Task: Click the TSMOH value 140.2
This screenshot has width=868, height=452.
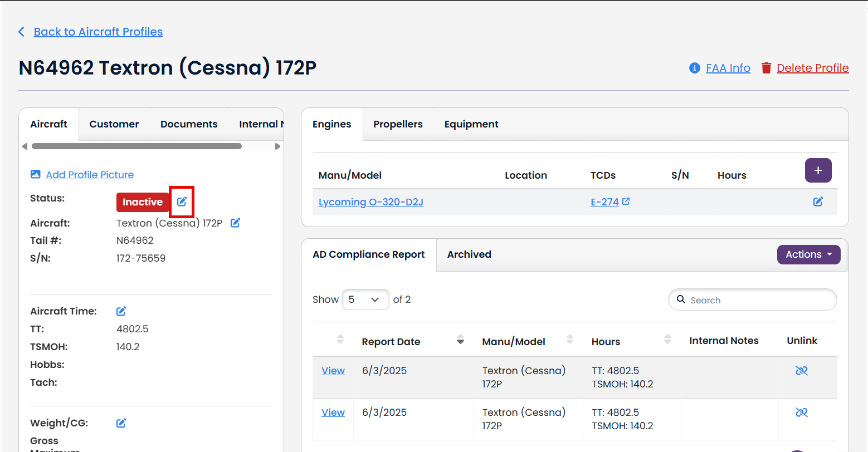Action: (128, 347)
